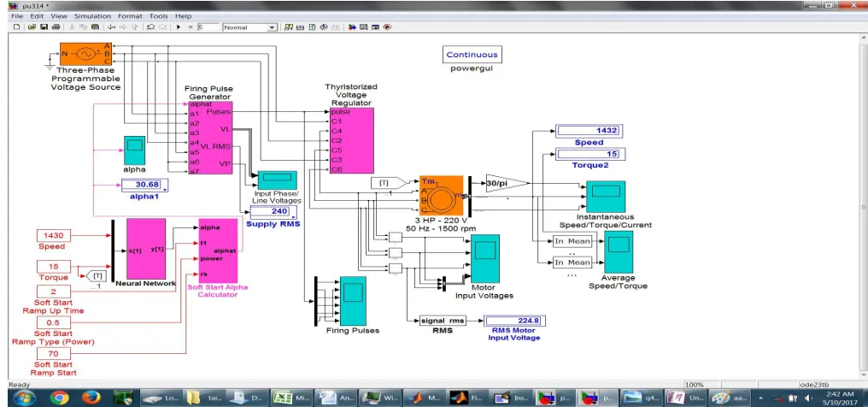The image size is (868, 407).
Task: Open the Windows Start button
Action: 24,398
